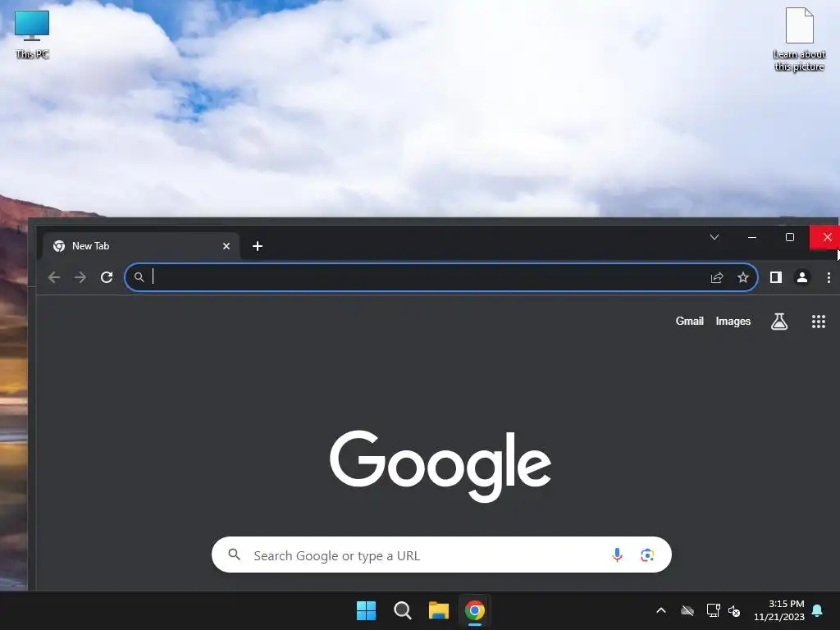840x630 pixels.
Task: Open the Chrome side panel icon
Action: point(776,277)
